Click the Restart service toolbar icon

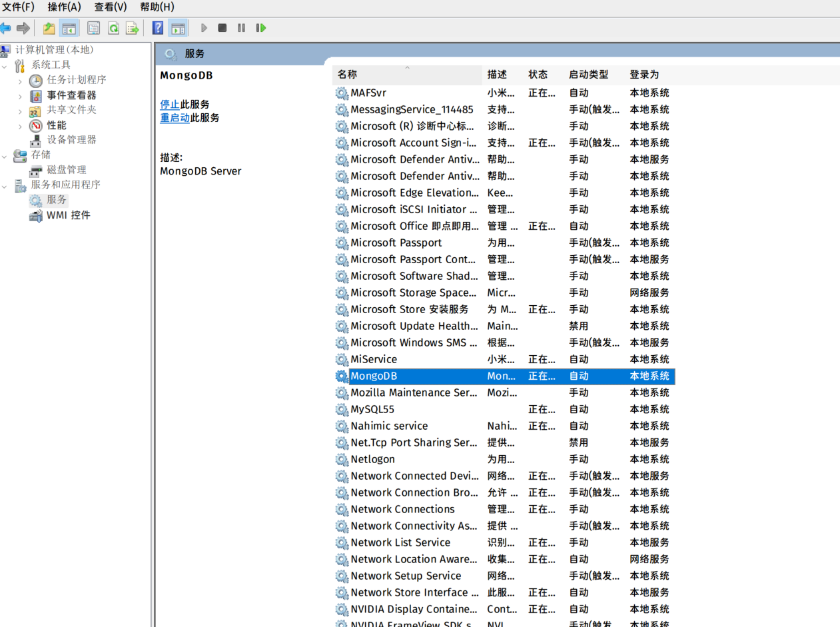point(260,27)
